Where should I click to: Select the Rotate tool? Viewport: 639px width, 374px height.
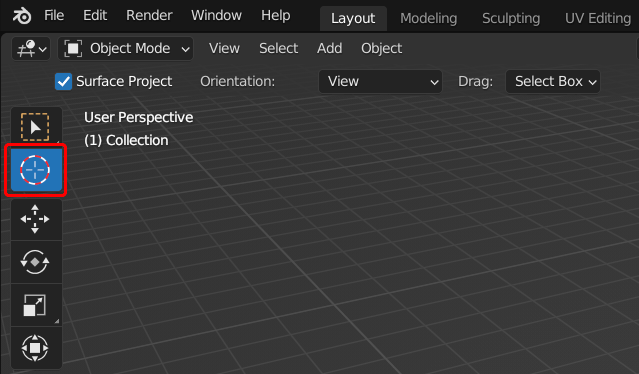click(36, 262)
